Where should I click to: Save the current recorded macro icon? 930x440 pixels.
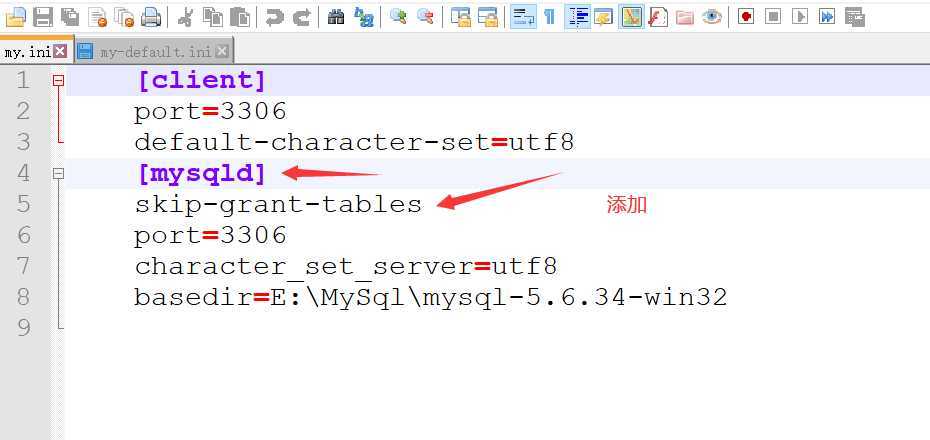[854, 17]
